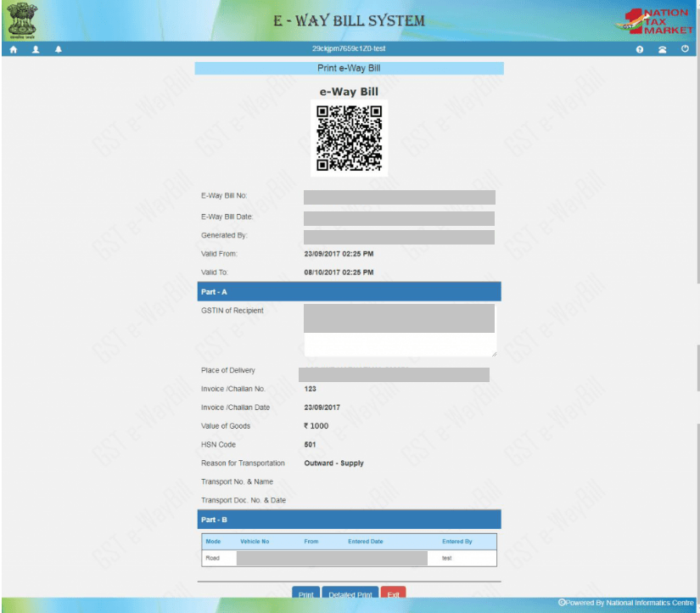
Task: Click the power logout icon
Action: pyautogui.click(x=685, y=49)
